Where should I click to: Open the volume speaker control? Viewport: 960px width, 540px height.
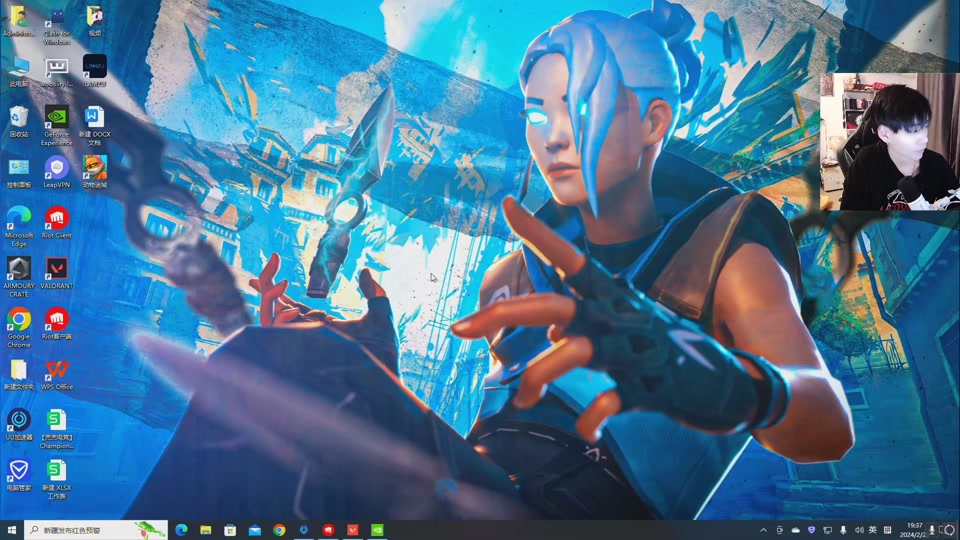click(x=858, y=530)
